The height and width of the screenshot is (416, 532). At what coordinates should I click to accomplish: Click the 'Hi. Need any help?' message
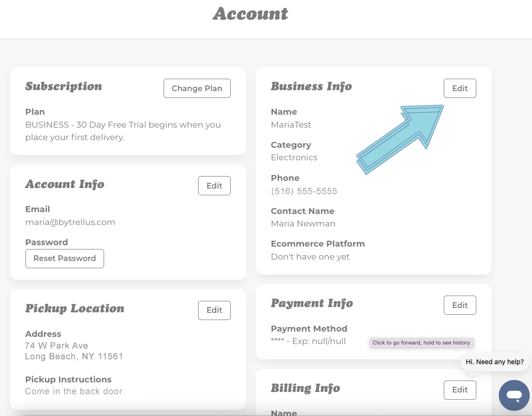pyautogui.click(x=494, y=362)
